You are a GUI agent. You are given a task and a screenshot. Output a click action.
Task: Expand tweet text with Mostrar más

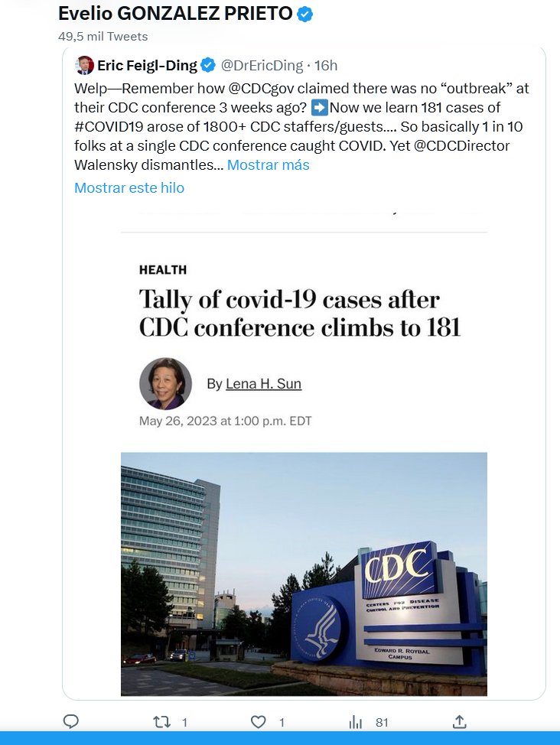coord(268,165)
